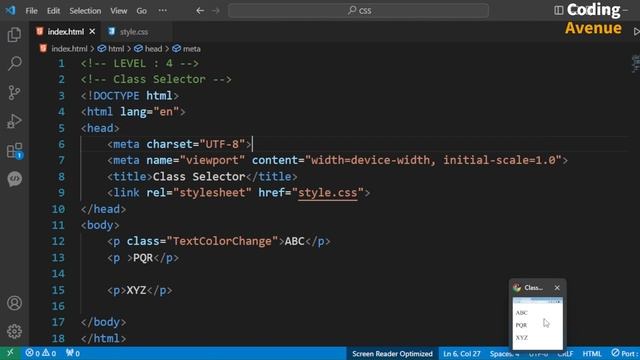Close the index.html tab
Screen dimensions: 640x360
tap(92, 31)
